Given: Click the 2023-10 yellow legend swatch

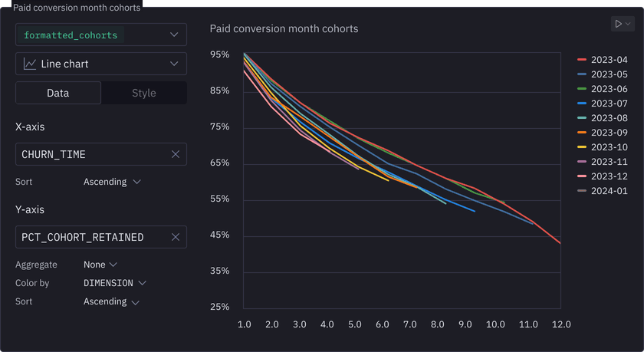Looking at the screenshot, I should click(x=582, y=147).
